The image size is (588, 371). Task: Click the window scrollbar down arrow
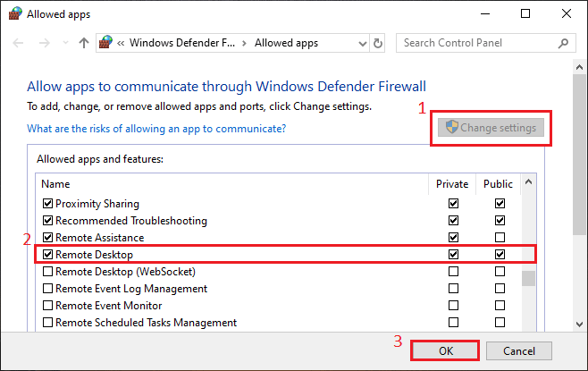click(580, 325)
